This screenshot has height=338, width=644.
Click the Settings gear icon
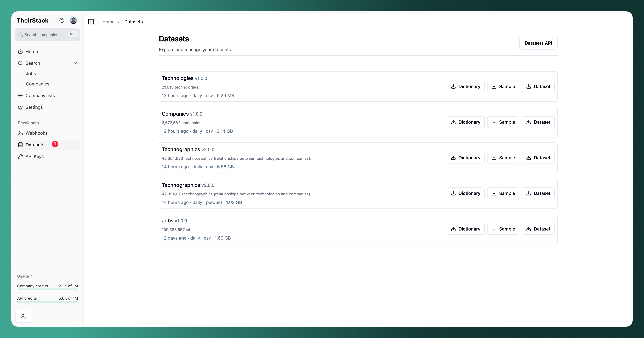[x=20, y=107]
